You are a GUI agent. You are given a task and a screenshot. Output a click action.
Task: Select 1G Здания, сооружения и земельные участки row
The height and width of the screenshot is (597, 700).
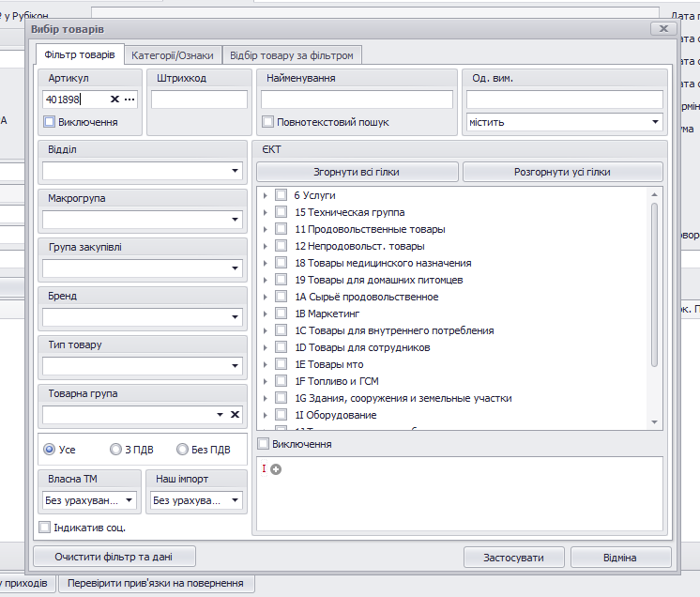403,398
